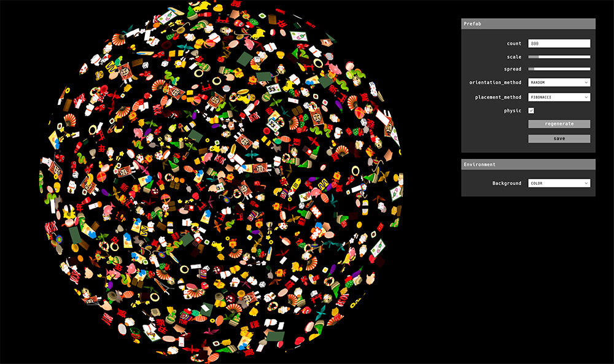
Task: Click empty black canvas below Environment panel
Action: click(528, 276)
